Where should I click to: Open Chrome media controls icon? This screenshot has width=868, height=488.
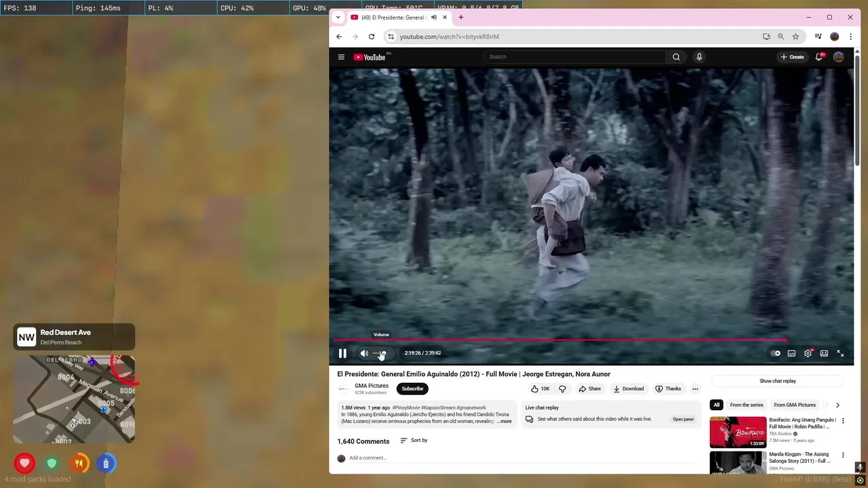pyautogui.click(x=818, y=37)
